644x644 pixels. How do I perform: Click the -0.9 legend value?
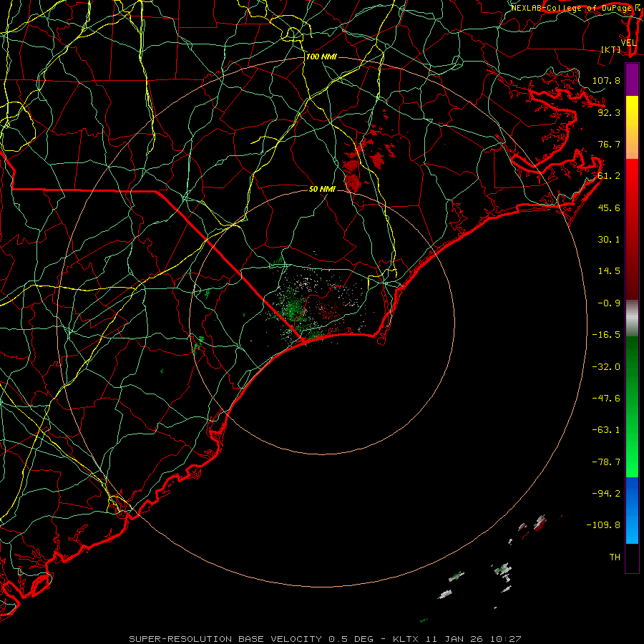tap(609, 303)
